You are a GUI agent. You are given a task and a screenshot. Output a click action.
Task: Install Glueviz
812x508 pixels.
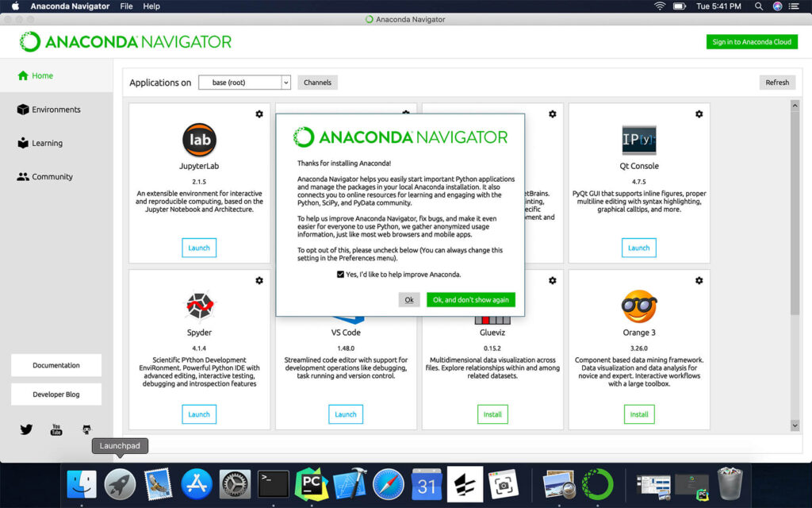pos(492,414)
